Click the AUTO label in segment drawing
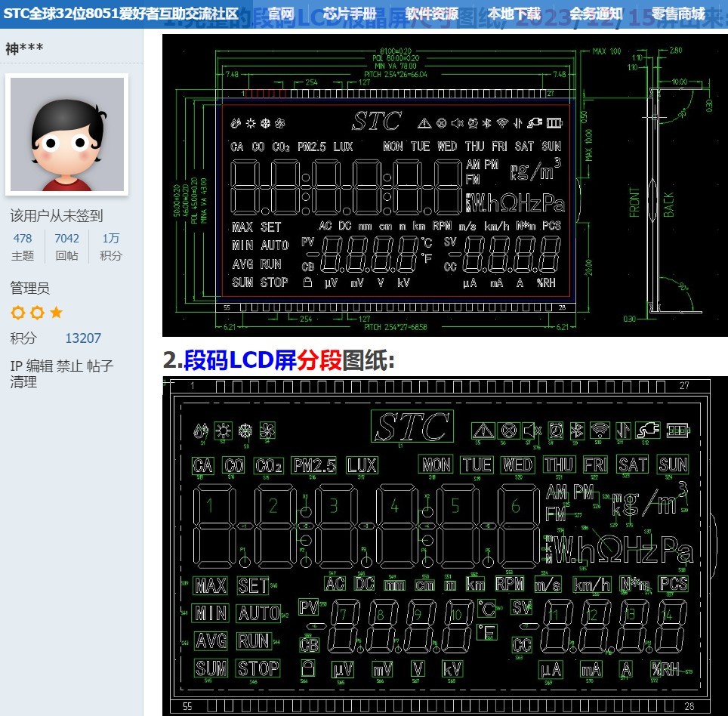728x716 pixels. (x=258, y=613)
